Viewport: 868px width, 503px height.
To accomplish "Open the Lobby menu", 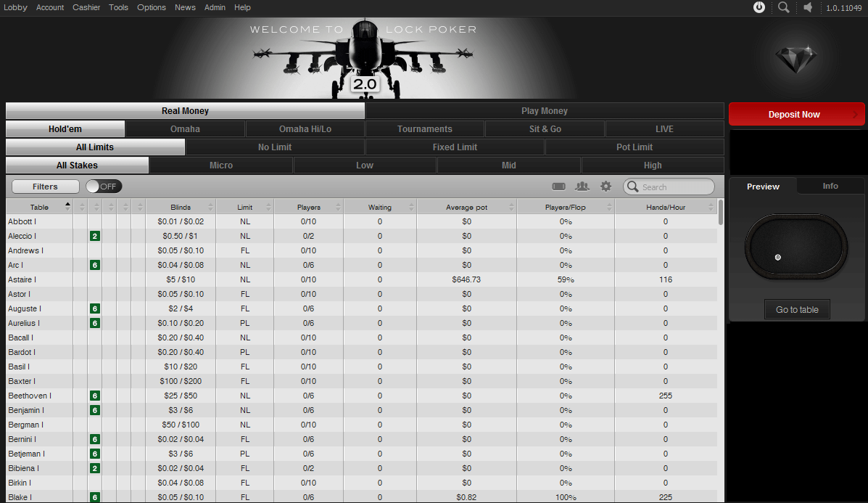I will click(x=15, y=7).
